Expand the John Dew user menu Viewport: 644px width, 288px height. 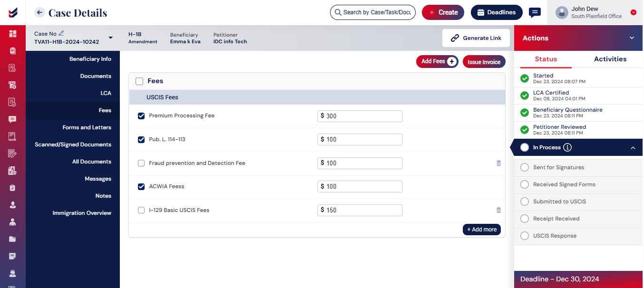click(x=633, y=13)
